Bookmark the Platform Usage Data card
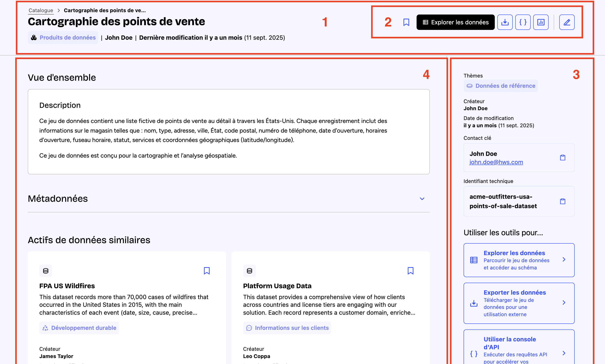 (x=410, y=271)
